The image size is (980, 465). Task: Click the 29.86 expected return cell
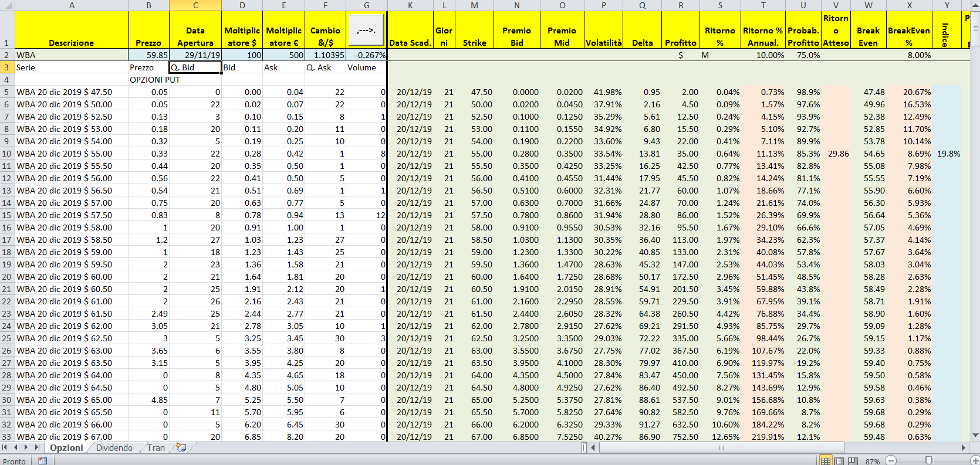pos(836,154)
